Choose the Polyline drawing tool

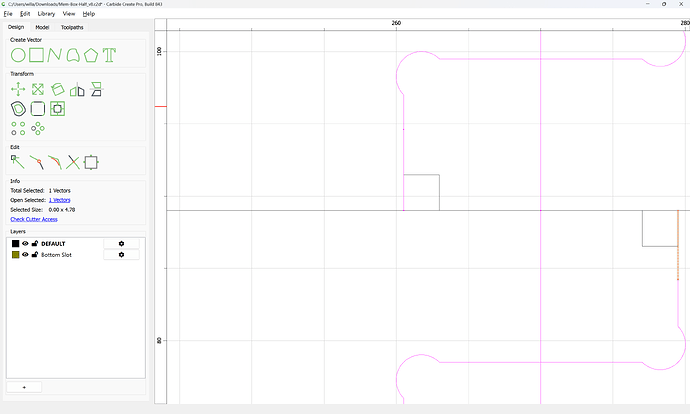[x=55, y=55]
